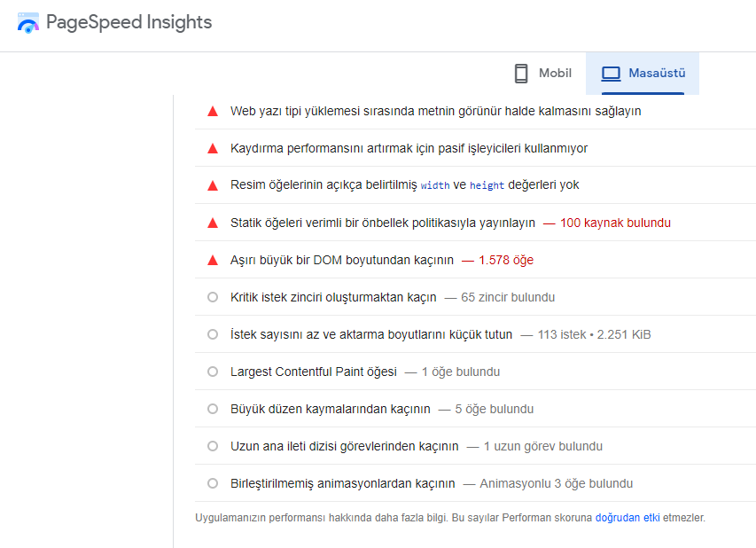Click the red triangle on the web font audit
Viewport: 756px width, 548px height.
[x=212, y=111]
